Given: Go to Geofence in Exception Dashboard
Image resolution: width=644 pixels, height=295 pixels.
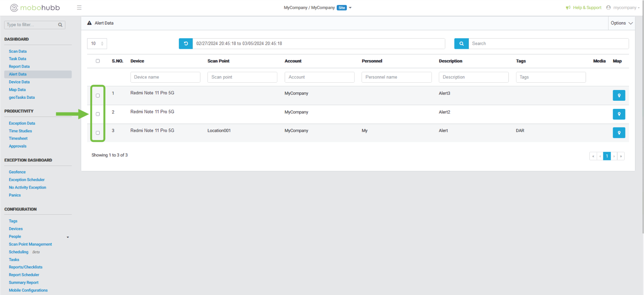Looking at the screenshot, I should 17,172.
